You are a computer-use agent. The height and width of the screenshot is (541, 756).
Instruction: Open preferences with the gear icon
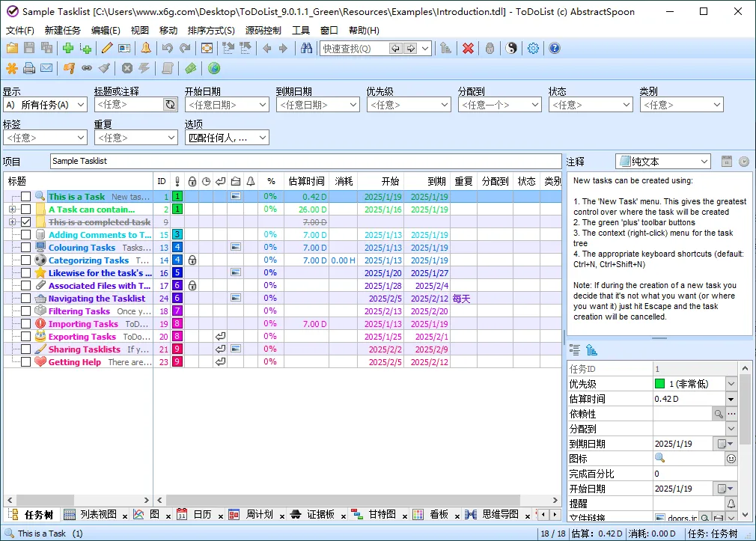[x=534, y=48]
